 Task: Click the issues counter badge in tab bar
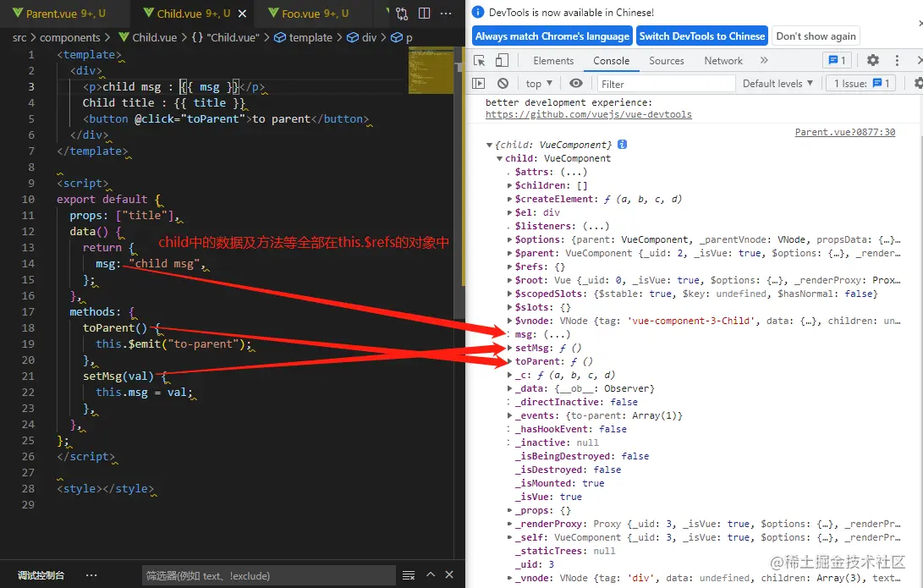pos(837,60)
